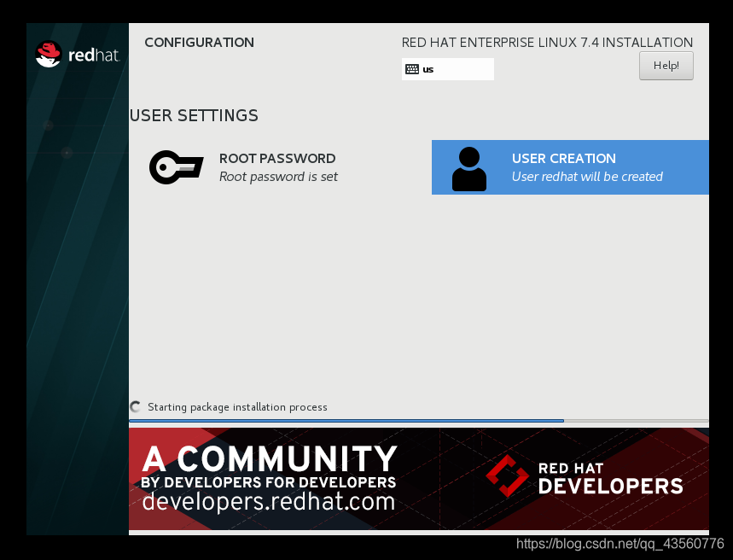
Task: Select the ROOT PASSWORD heading
Action: point(277,159)
